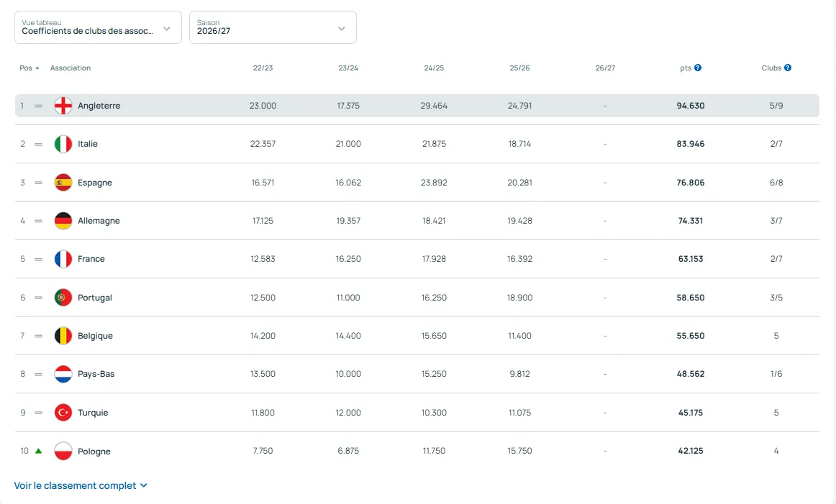Click the Pays-Bas association name
The height and width of the screenshot is (504, 836).
96,374
